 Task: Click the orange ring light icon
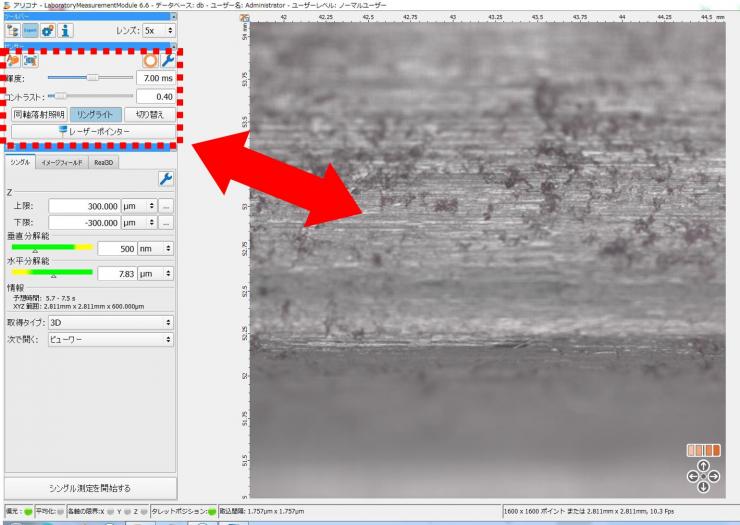pos(150,60)
